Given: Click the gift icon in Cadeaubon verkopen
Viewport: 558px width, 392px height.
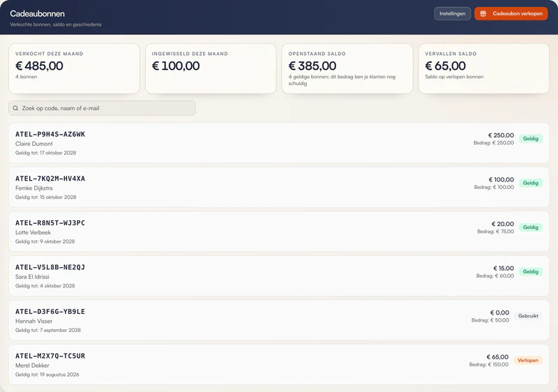Looking at the screenshot, I should [483, 13].
